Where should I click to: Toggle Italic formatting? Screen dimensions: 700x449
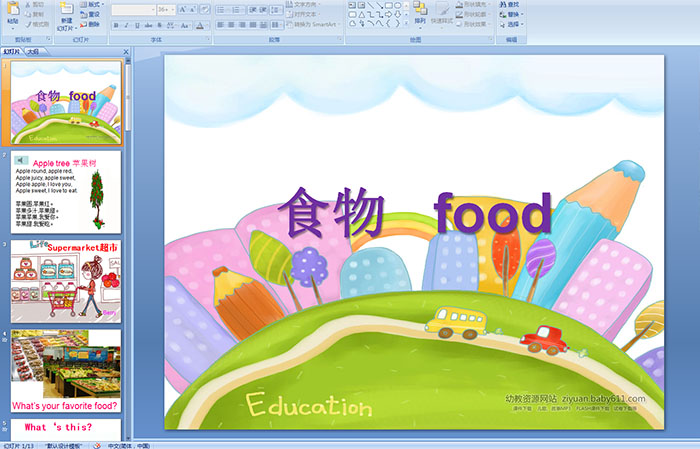coord(126,25)
